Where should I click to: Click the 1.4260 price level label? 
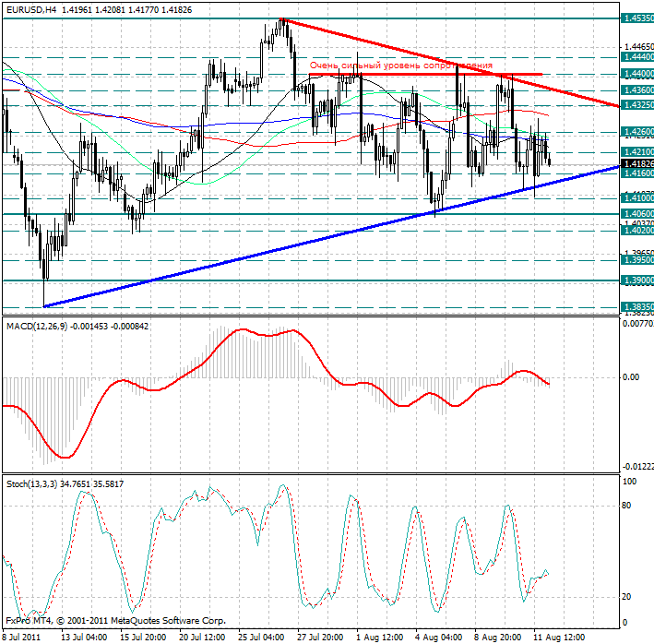[637, 132]
